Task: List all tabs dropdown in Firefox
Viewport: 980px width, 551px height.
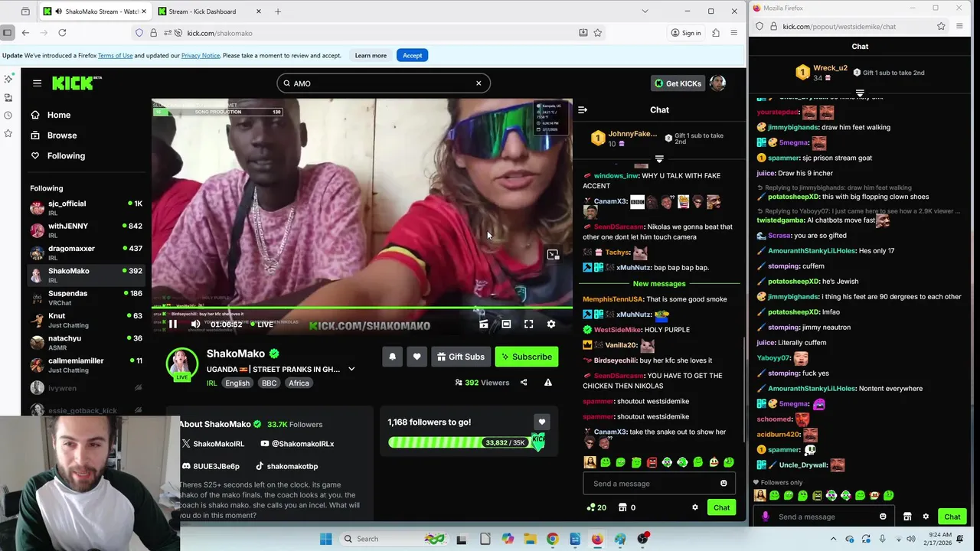Action: pyautogui.click(x=645, y=11)
